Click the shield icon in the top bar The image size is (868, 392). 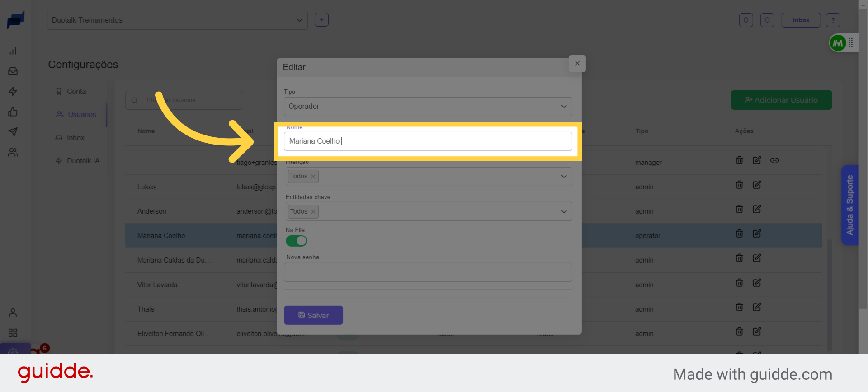click(767, 20)
